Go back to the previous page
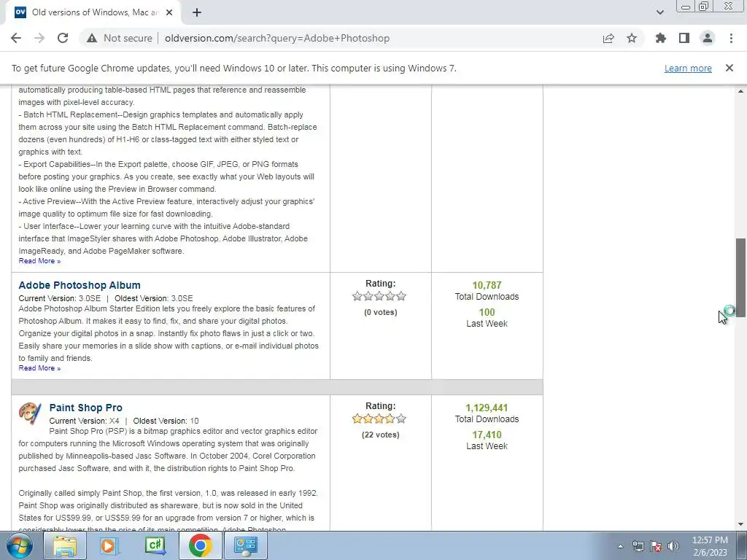Screen dimensions: 747x560 click(x=16, y=38)
